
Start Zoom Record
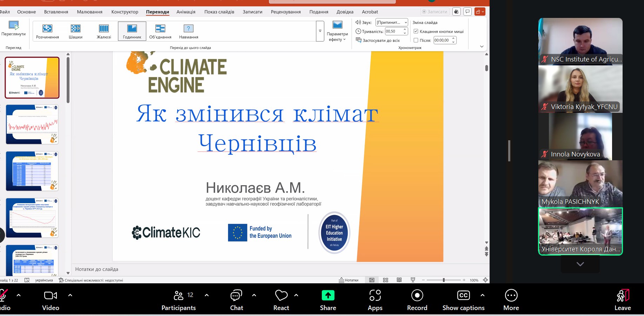click(417, 301)
